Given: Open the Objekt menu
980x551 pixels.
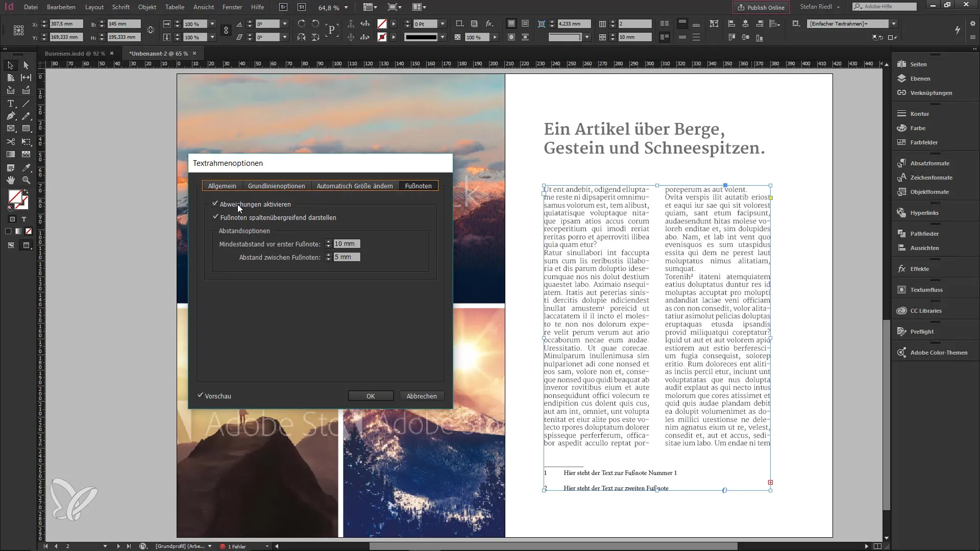Looking at the screenshot, I should click(147, 7).
